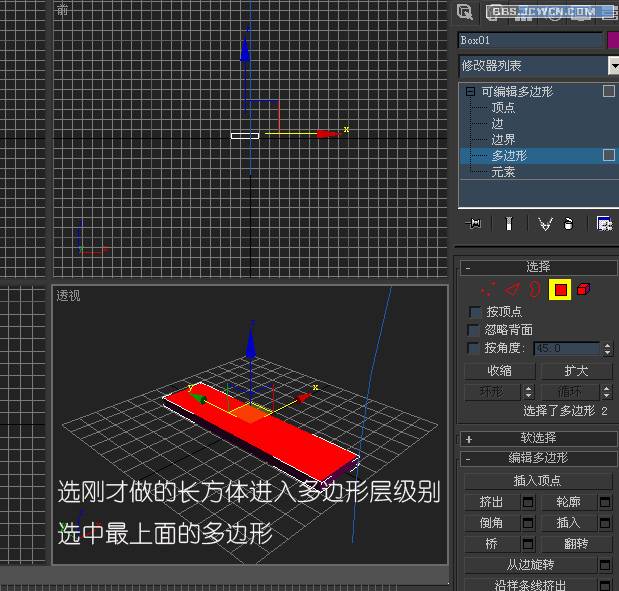Select 顶点 sub-object level in stack
619x591 pixels.
coord(503,107)
